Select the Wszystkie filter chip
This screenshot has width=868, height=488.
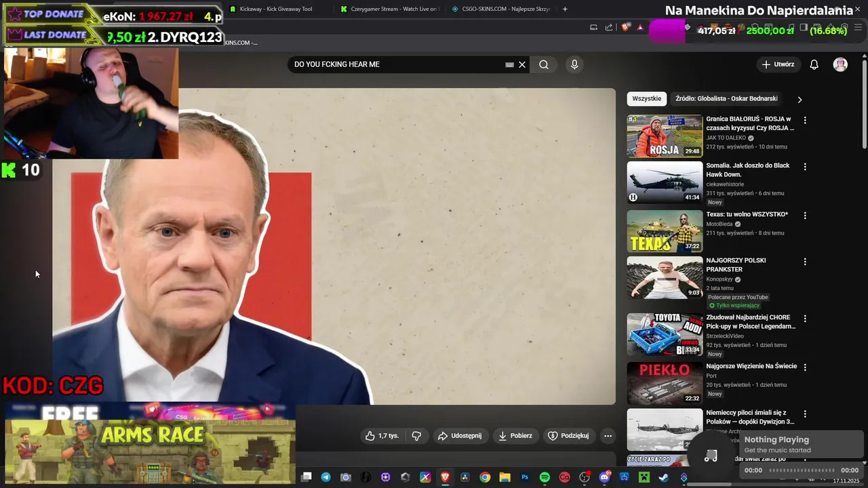[x=646, y=99]
